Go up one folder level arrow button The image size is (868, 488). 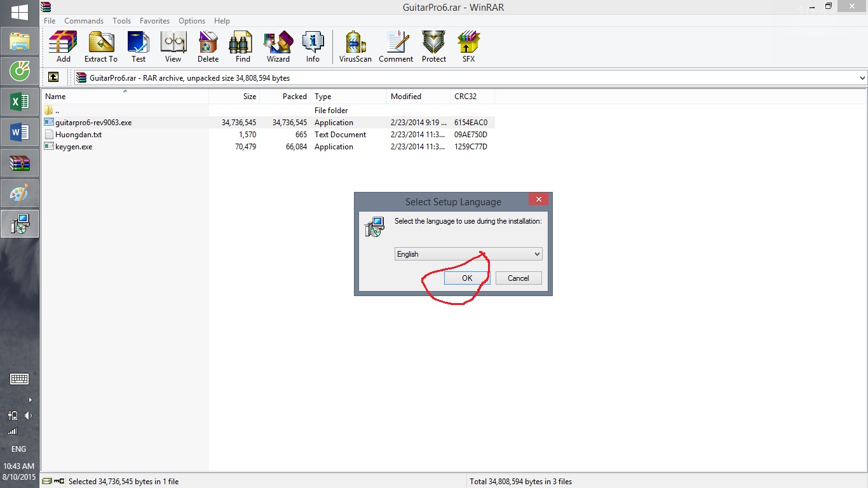point(53,78)
